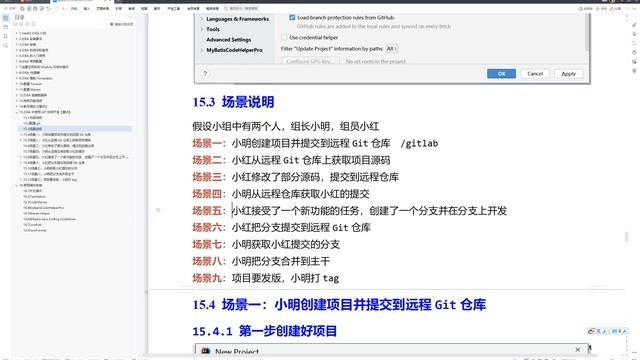This screenshot has width=640, height=360.
Task: Click the 15.3 场景说明 heading
Action: 233,102
